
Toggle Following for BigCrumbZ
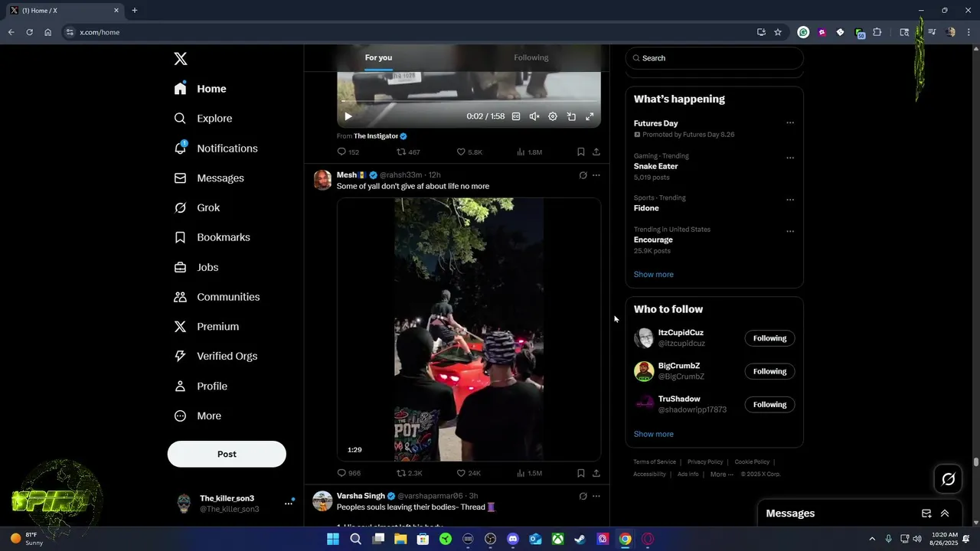769,371
